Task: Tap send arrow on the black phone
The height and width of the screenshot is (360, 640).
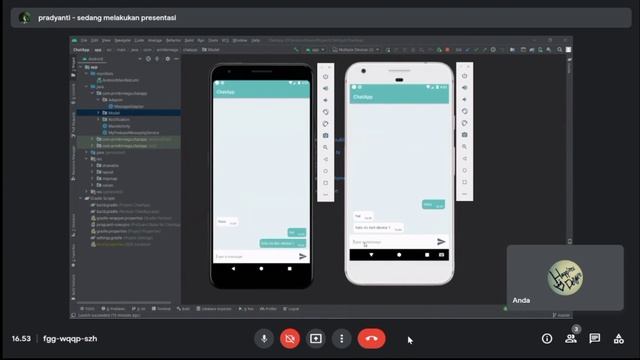Action: 302,256
